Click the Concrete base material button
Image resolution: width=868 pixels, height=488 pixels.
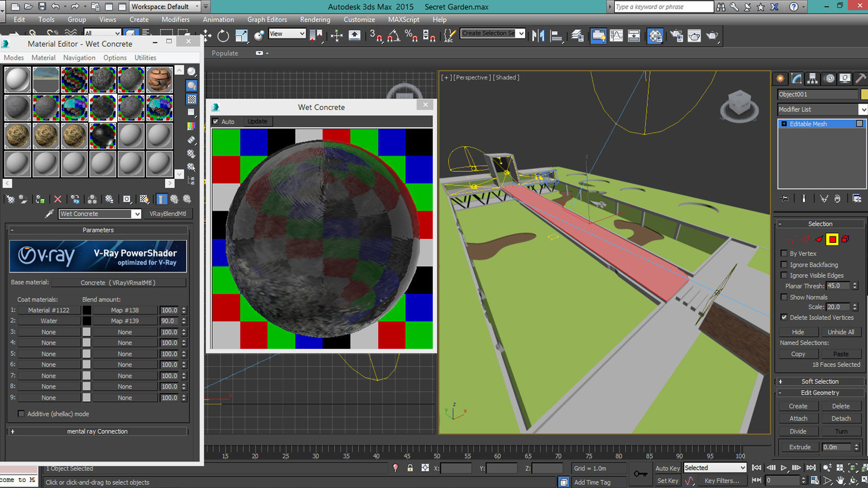pos(118,282)
